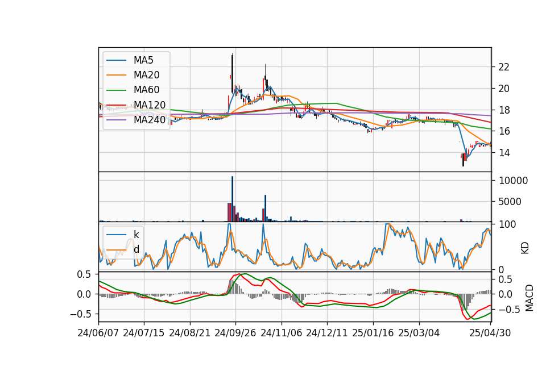This screenshot has height=392, width=546.
Task: Click the orange d line legend sample
Action: pos(116,249)
